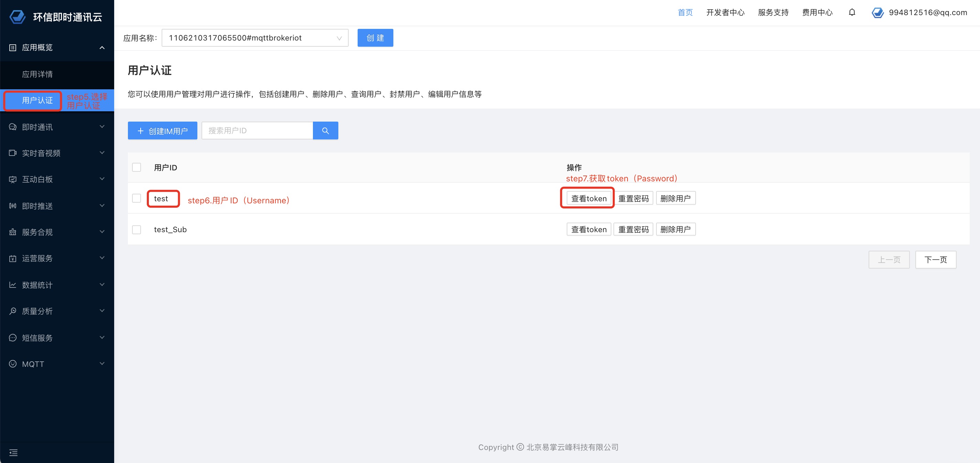Viewport: 980px width, 463px height.
Task: Check the box for user test_Sub
Action: 137,229
